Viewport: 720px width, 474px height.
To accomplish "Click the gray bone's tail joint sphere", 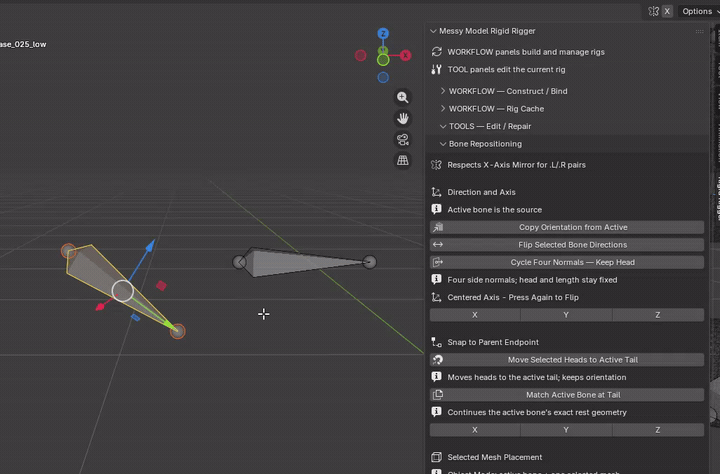I will [x=369, y=262].
